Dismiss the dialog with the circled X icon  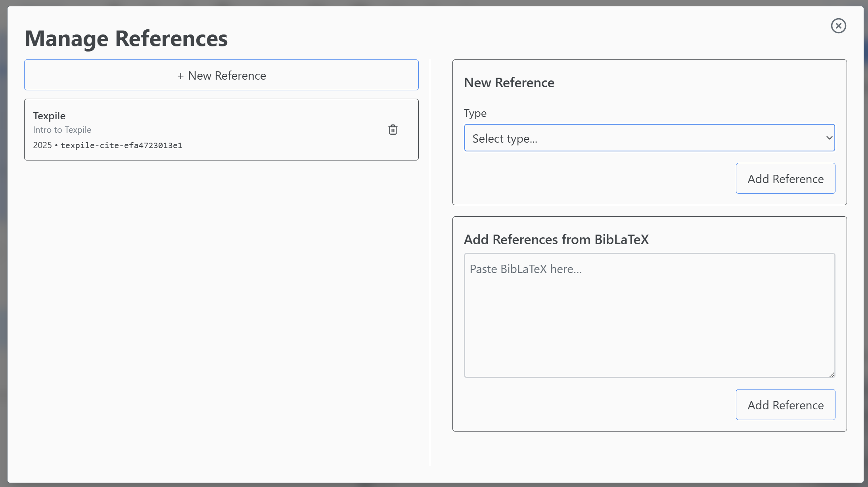[838, 26]
